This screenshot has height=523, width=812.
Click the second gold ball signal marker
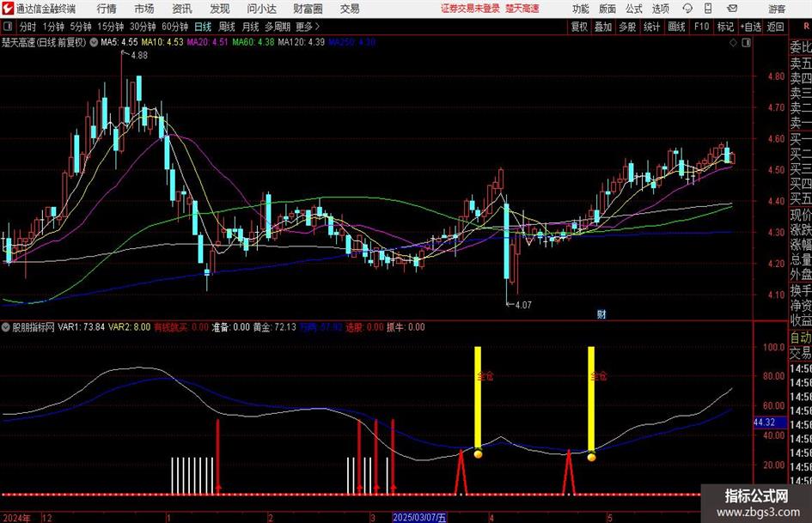[591, 457]
